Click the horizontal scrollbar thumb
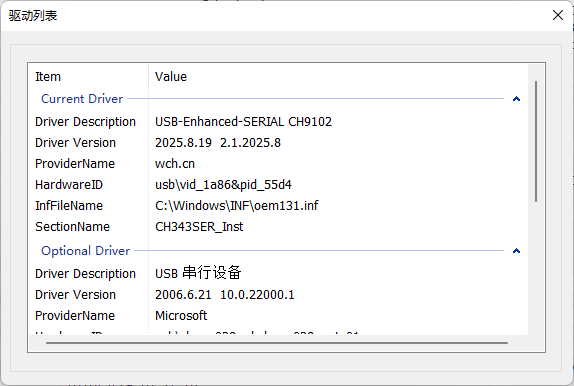Viewport: 574px width, 386px height. [277, 343]
